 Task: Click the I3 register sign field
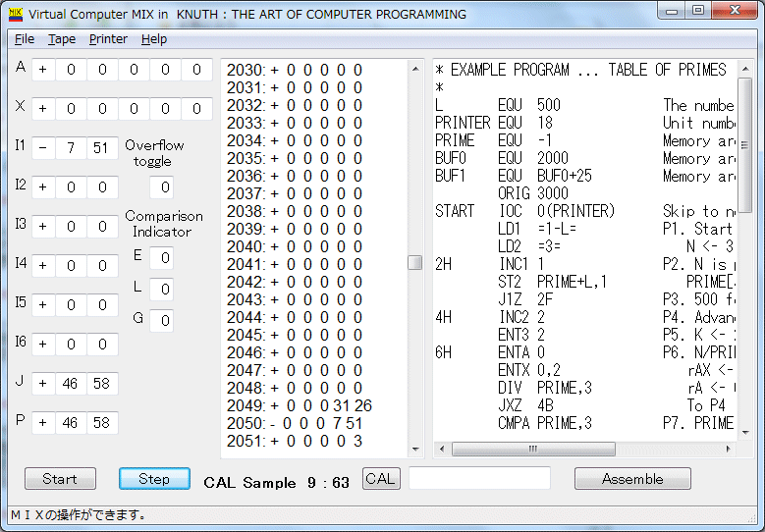(43, 227)
